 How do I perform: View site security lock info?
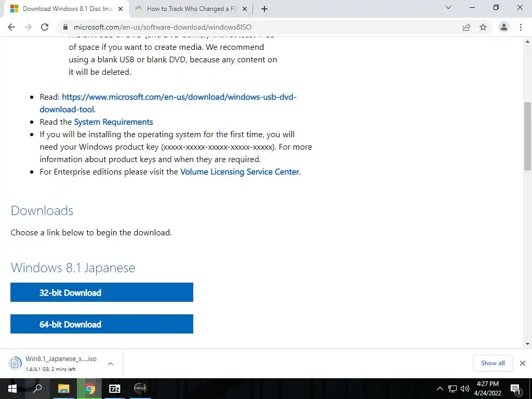pyautogui.click(x=65, y=27)
